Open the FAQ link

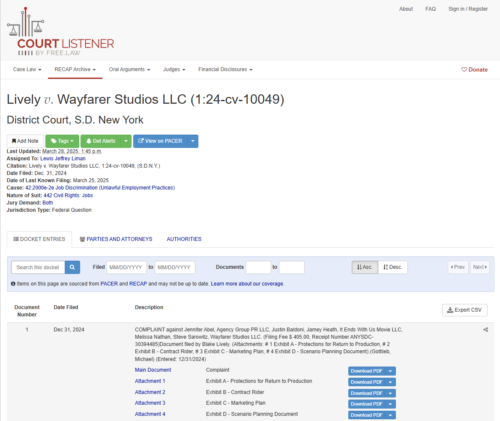click(430, 9)
